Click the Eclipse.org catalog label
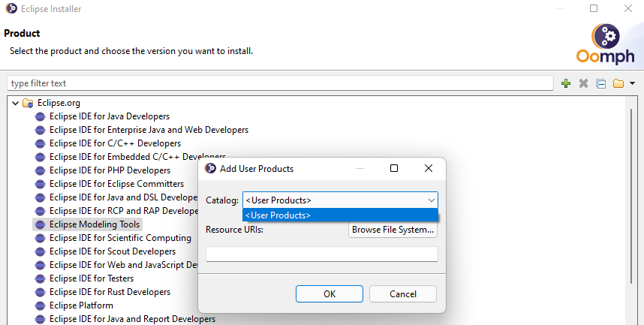This screenshot has width=644, height=325. [59, 103]
